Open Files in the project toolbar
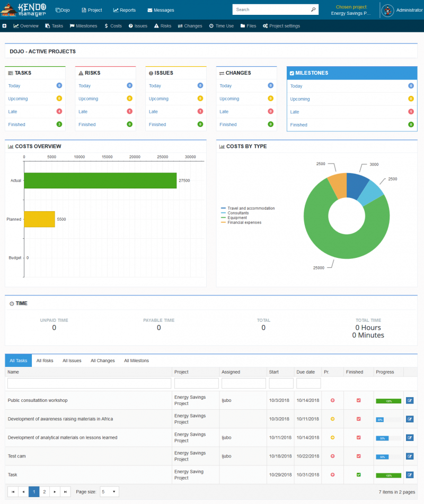Screen dimensions: 424x504 (x=249, y=26)
